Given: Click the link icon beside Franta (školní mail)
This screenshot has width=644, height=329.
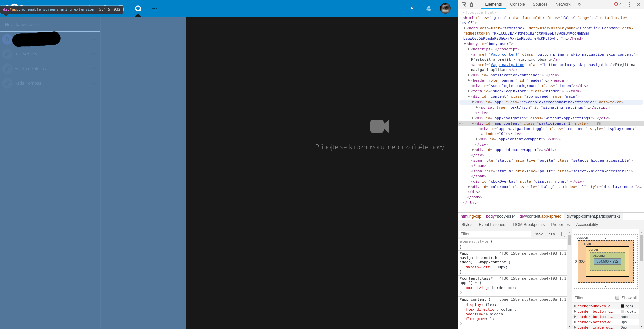Looking at the screenshot, I should pyautogui.click(x=7, y=69).
